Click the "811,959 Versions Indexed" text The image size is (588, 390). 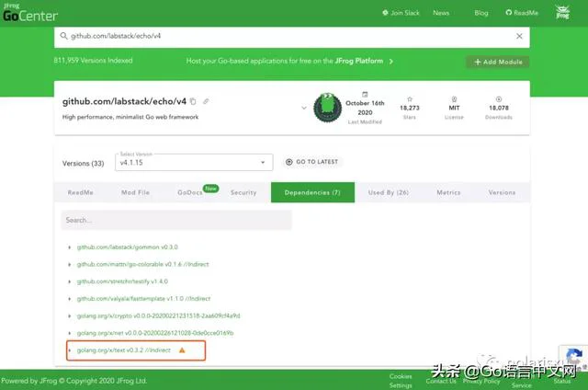coord(93,61)
